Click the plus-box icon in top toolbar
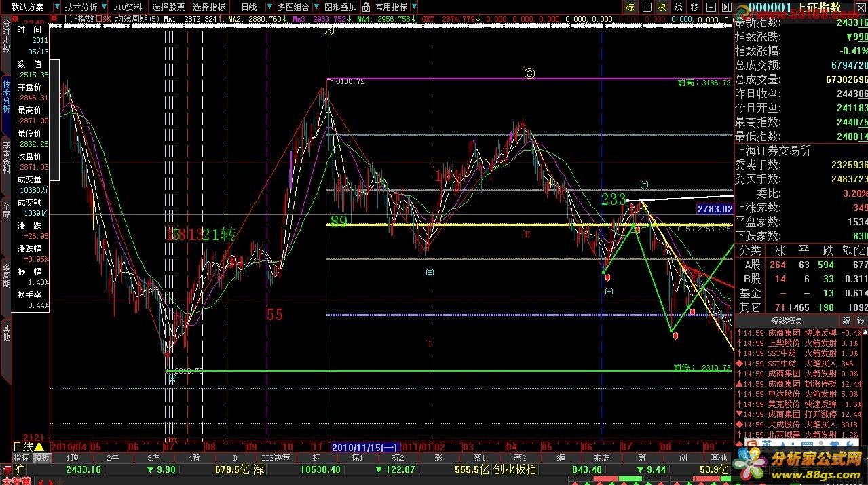The image size is (868, 485). pos(646,7)
